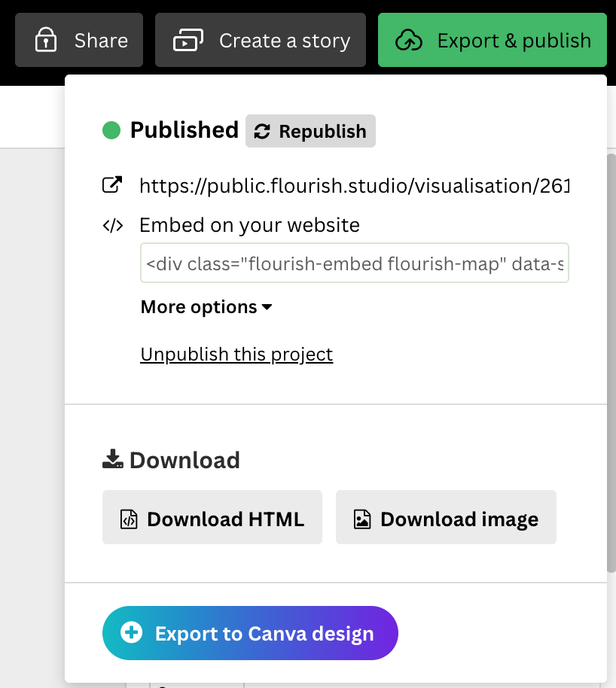This screenshot has width=616, height=688.
Task: Click the download tray icon beside Download heading
Action: tap(112, 459)
